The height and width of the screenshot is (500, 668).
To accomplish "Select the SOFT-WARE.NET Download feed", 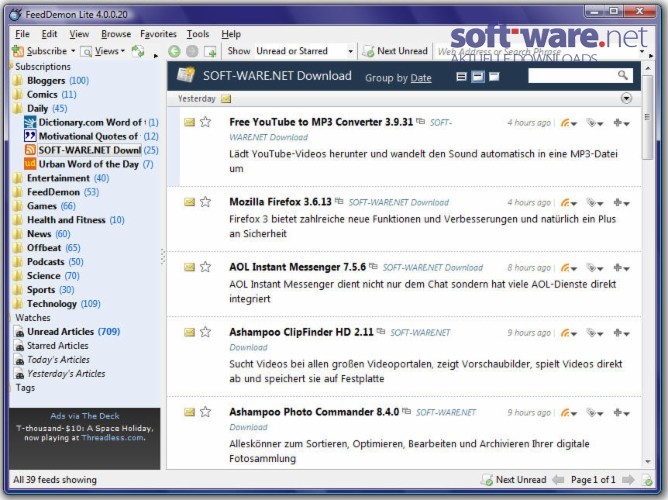I will 91,150.
